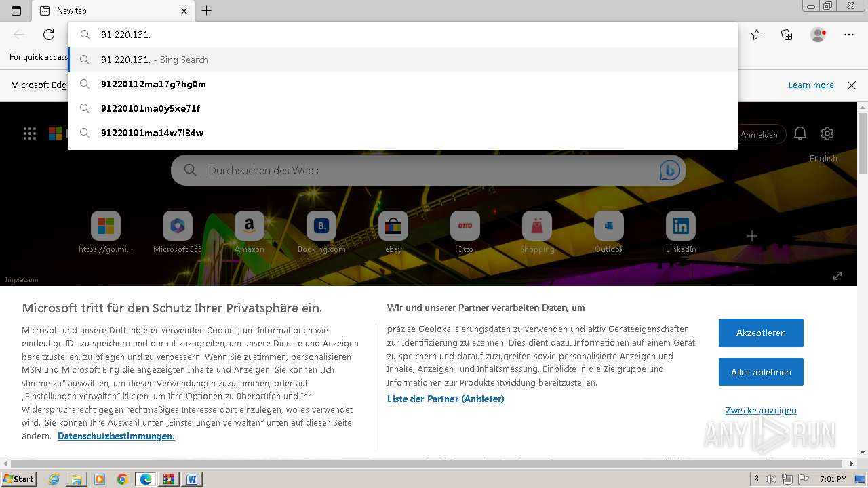Refresh the page with reload icon
868x488 pixels.
click(49, 35)
